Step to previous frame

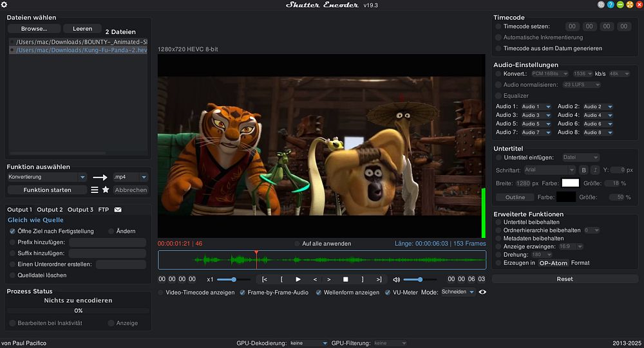[x=315, y=279]
